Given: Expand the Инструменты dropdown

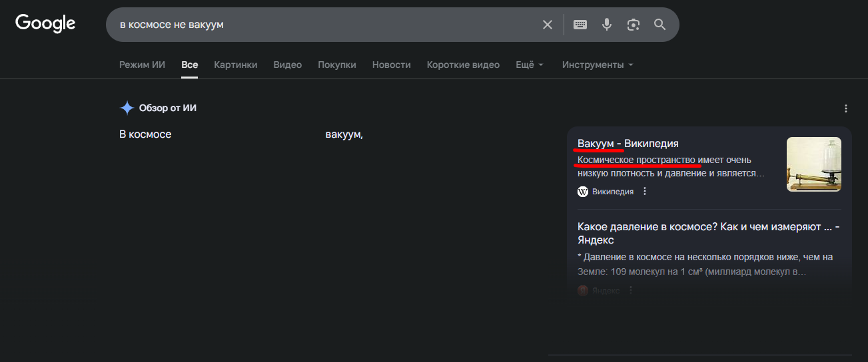Looking at the screenshot, I should coord(598,65).
